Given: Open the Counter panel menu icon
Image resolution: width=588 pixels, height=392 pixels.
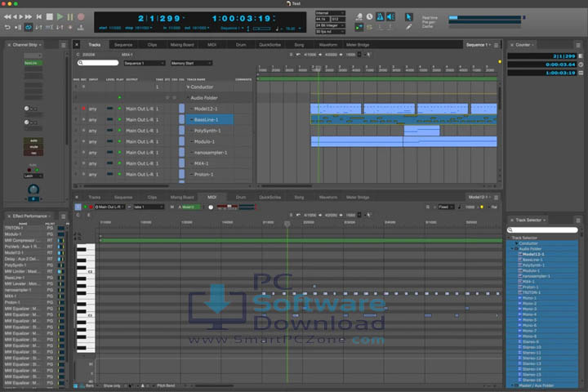Looking at the screenshot, I should point(578,45).
